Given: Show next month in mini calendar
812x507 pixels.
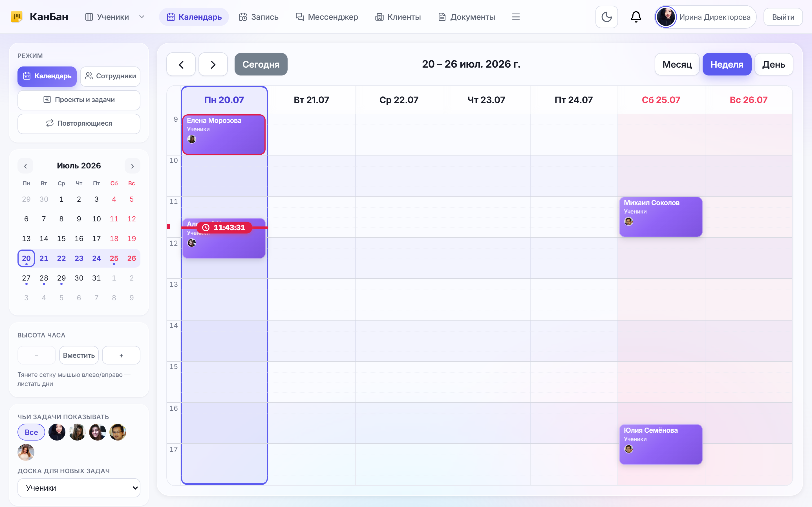Looking at the screenshot, I should tap(132, 166).
